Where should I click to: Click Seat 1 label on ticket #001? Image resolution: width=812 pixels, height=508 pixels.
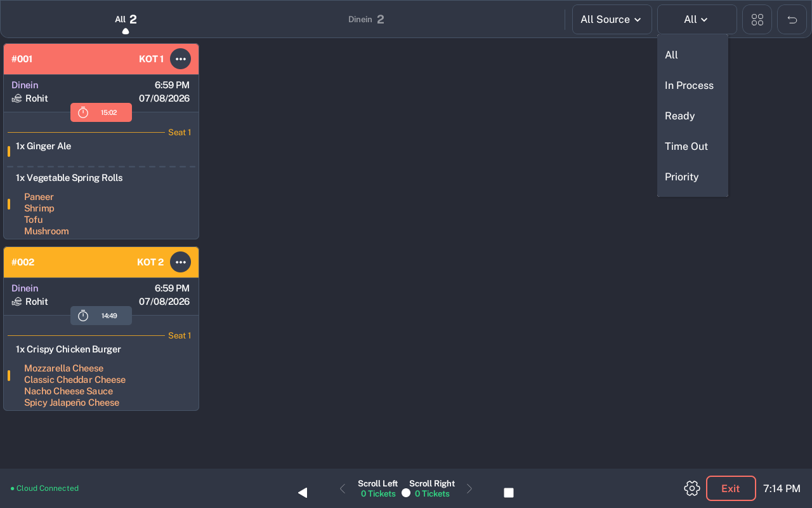coord(180,132)
